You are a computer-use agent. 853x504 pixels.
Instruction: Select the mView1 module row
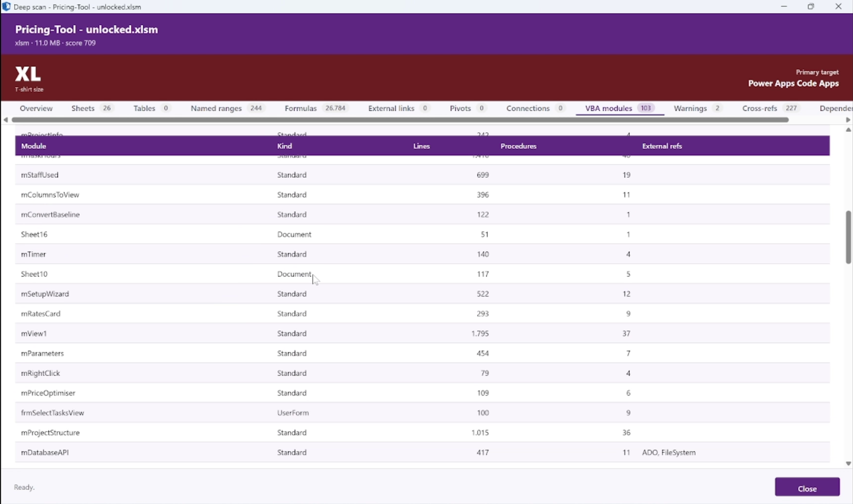pyautogui.click(x=422, y=333)
